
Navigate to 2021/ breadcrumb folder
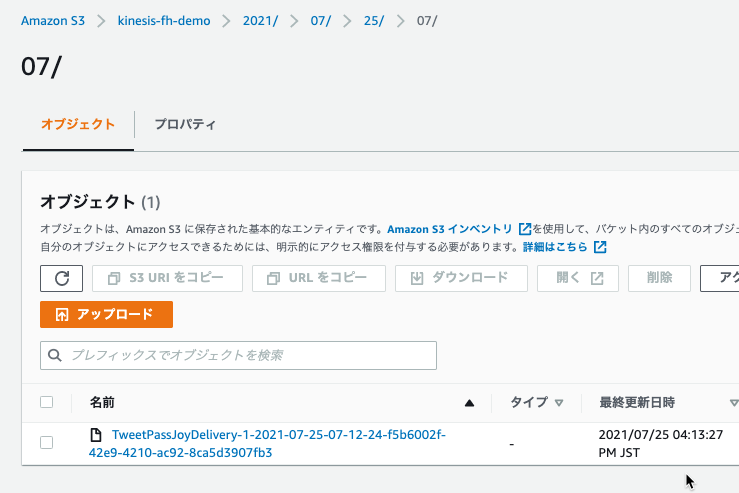click(x=260, y=21)
